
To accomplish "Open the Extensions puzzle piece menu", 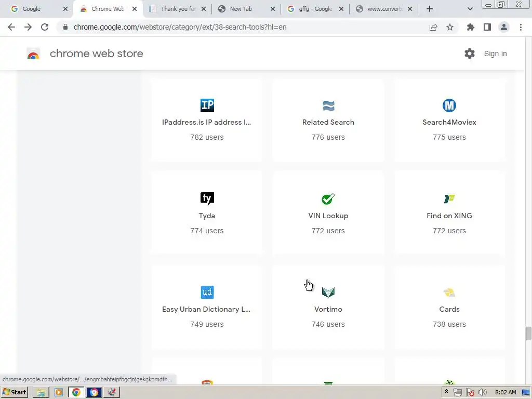I will point(471,27).
